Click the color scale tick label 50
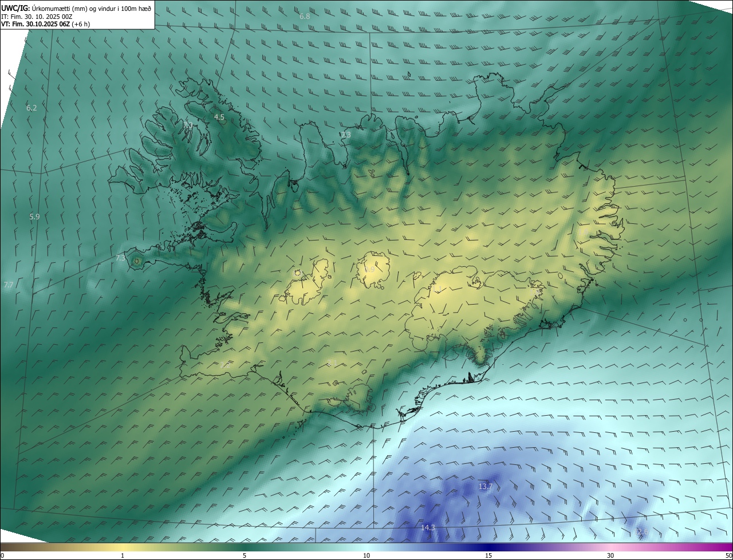Viewport: 733px width, 560px height. tap(728, 555)
